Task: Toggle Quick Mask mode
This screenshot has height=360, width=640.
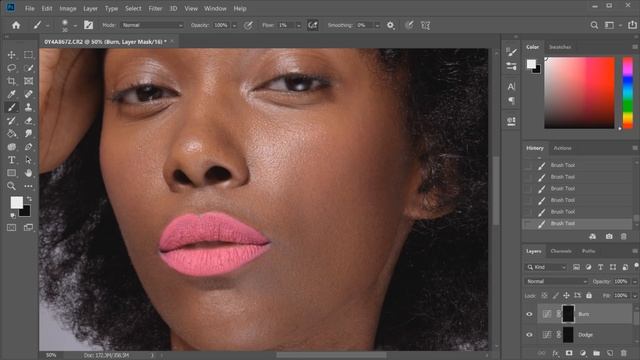Action: (11, 227)
